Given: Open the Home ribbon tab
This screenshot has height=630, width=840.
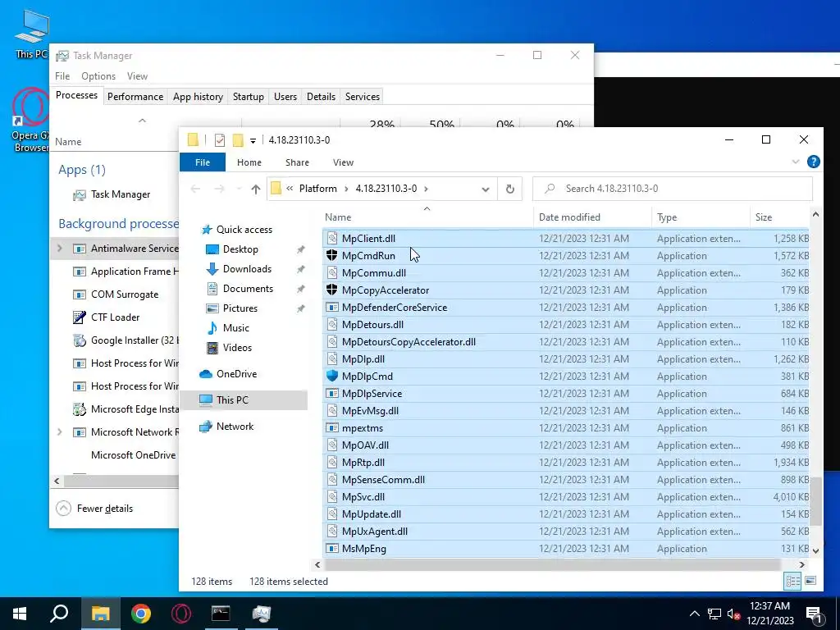Looking at the screenshot, I should pyautogui.click(x=249, y=162).
